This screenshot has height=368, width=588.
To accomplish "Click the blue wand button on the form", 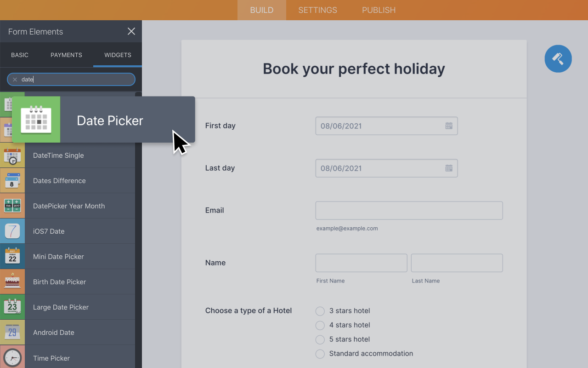I will [x=558, y=58].
